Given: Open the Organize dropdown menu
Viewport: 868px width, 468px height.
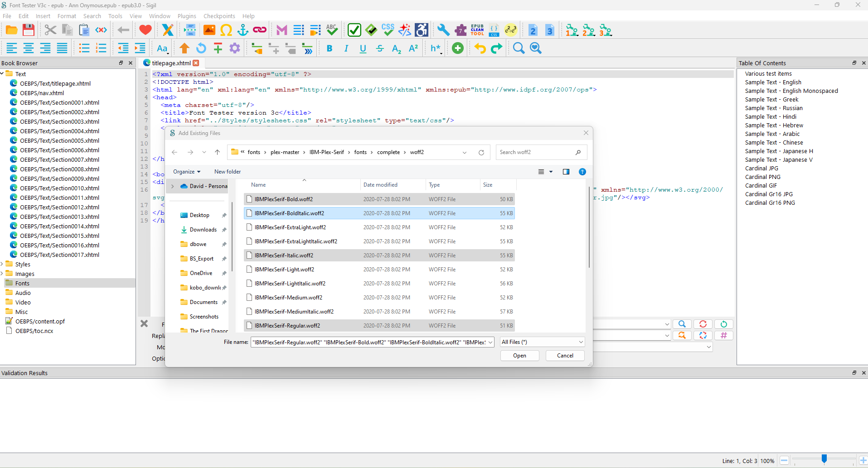Looking at the screenshot, I should coord(186,172).
